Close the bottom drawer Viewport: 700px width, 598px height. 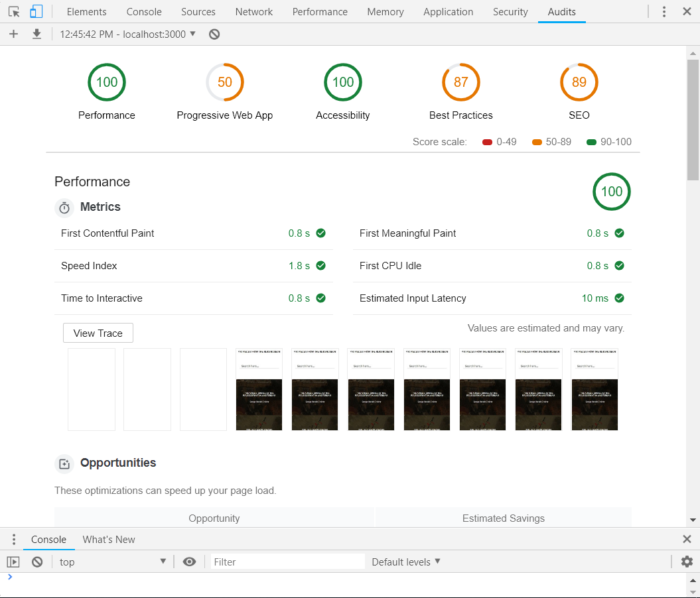(x=687, y=539)
